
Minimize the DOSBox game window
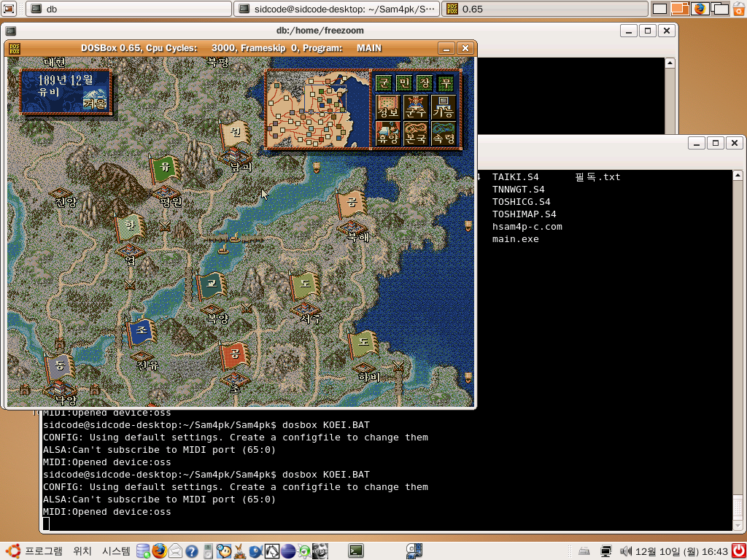(446, 48)
